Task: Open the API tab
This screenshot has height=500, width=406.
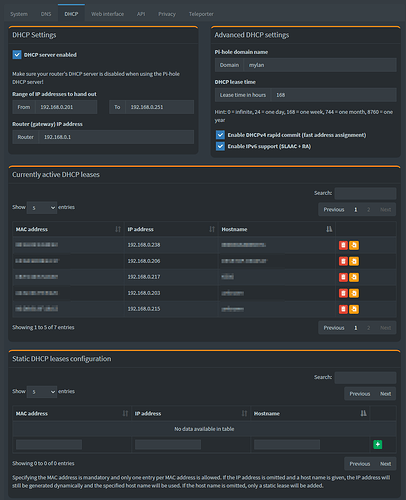Action: (x=141, y=14)
